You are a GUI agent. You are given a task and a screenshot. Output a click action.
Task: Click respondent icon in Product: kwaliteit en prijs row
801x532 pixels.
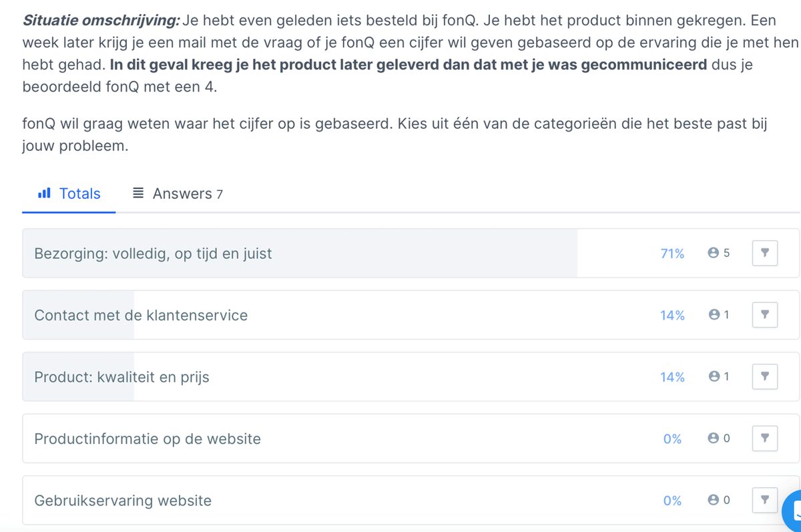click(x=714, y=377)
